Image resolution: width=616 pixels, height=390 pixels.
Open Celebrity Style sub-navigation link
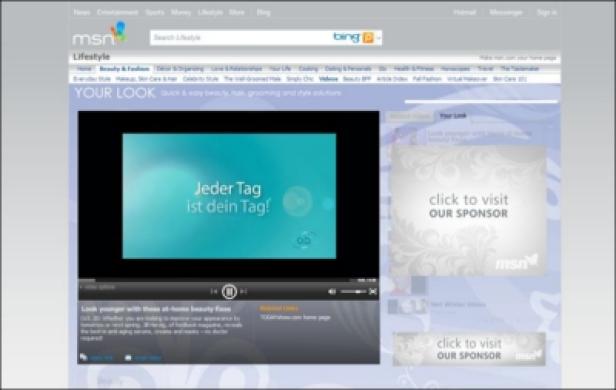(200, 79)
